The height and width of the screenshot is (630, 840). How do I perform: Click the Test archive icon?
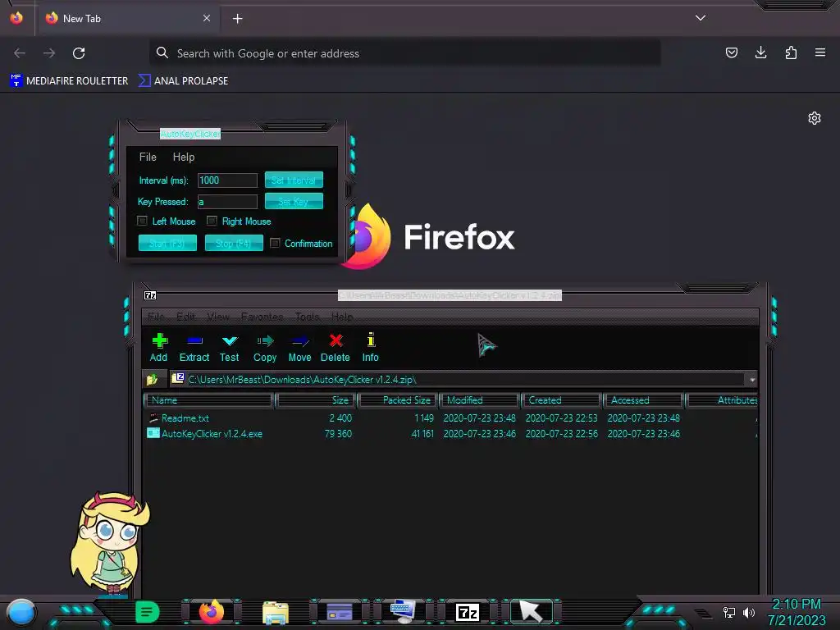click(x=230, y=340)
